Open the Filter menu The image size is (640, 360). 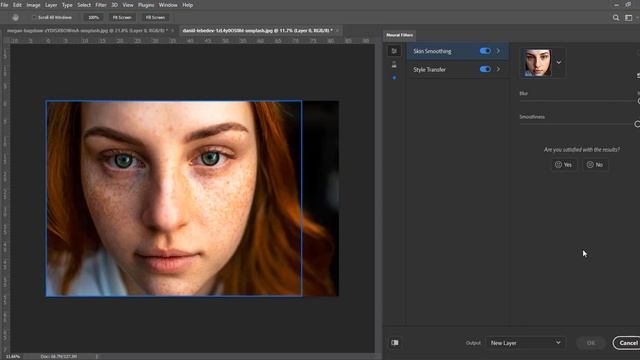coord(101,5)
